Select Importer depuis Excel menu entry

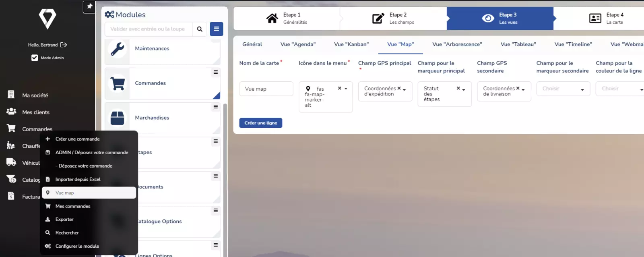(78, 179)
